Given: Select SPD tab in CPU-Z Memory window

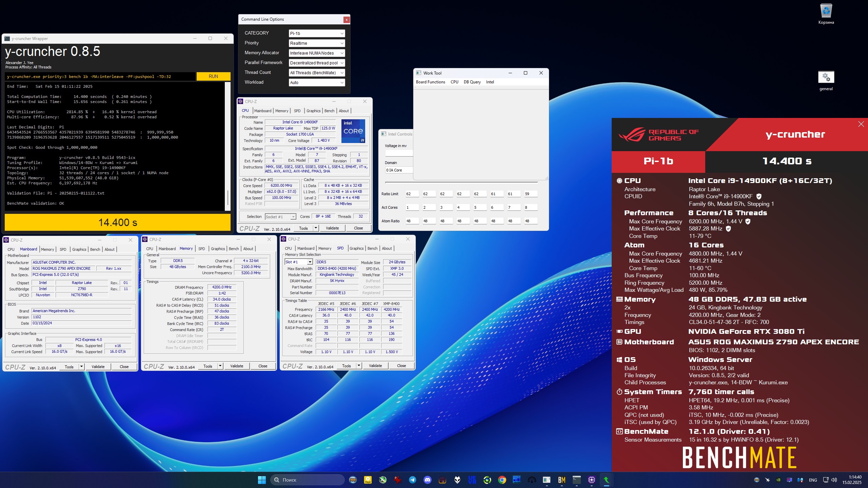Looking at the screenshot, I should (x=201, y=249).
